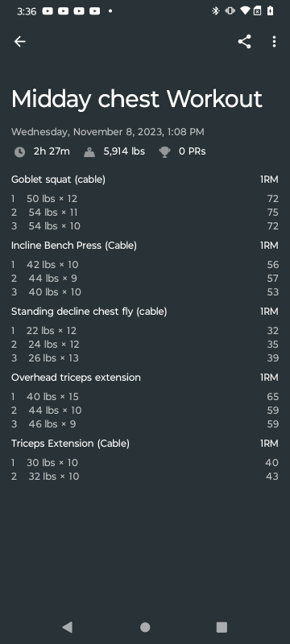This screenshot has height=644, width=290.
Task: Select Standing decline chest fly (cable)
Action: point(89,312)
